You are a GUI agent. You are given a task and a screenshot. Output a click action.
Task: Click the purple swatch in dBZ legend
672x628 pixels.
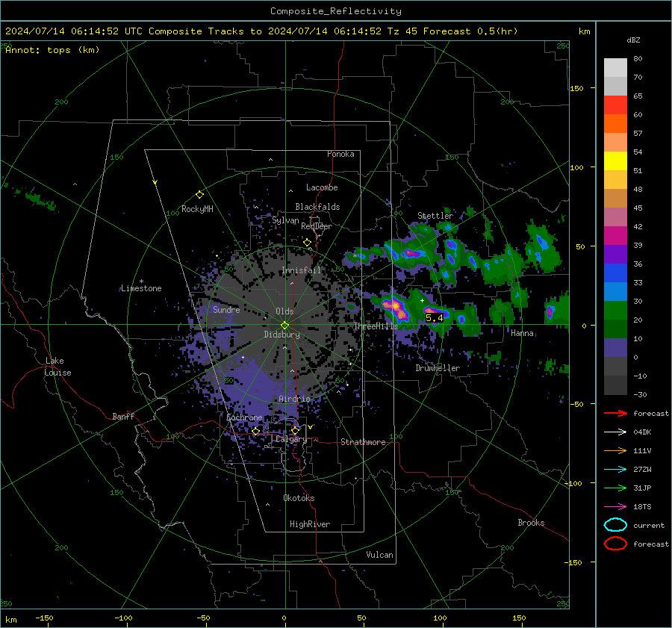pos(615,254)
